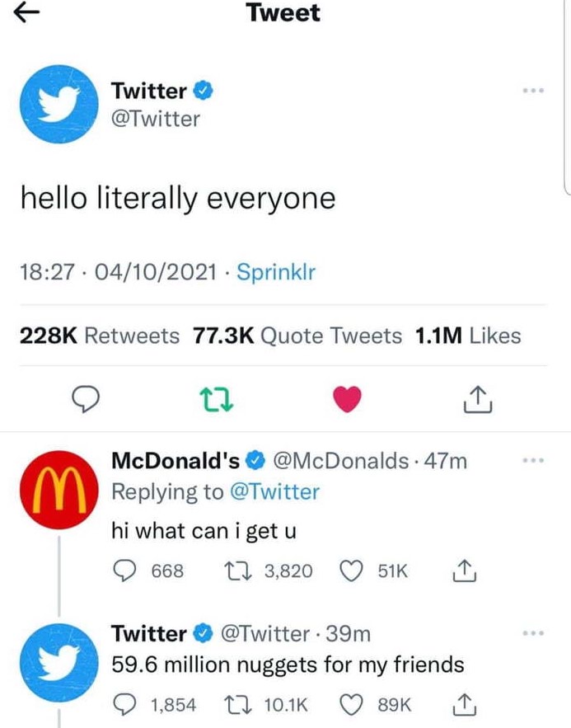Share the McDonald's reply
Image resolution: width=571 pixels, height=728 pixels.
[x=465, y=571]
